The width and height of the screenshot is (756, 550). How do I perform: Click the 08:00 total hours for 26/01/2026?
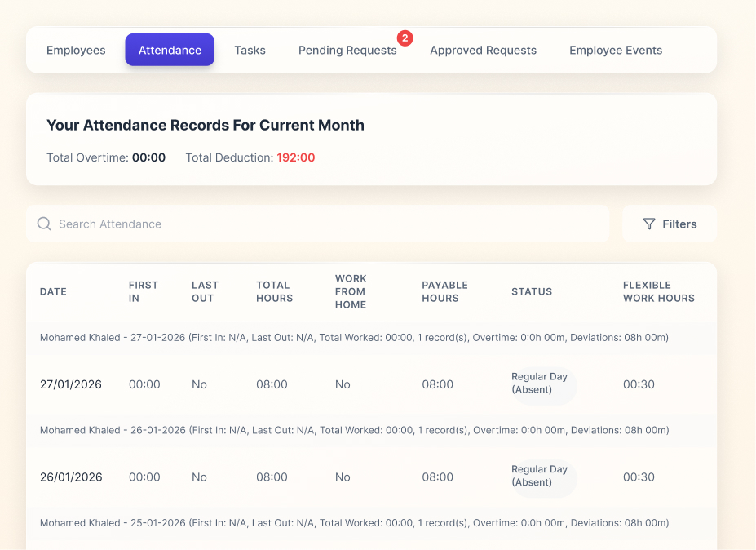pyautogui.click(x=272, y=477)
